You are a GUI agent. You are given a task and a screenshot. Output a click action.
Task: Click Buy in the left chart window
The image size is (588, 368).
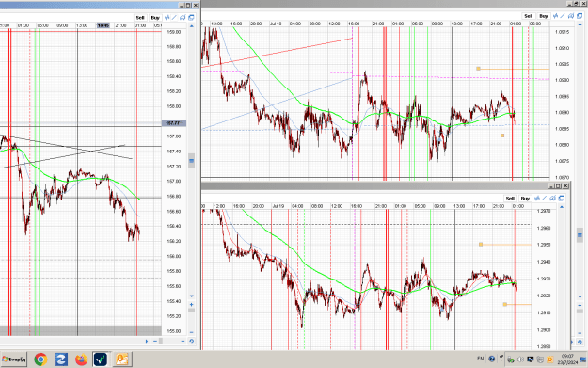[x=155, y=18]
